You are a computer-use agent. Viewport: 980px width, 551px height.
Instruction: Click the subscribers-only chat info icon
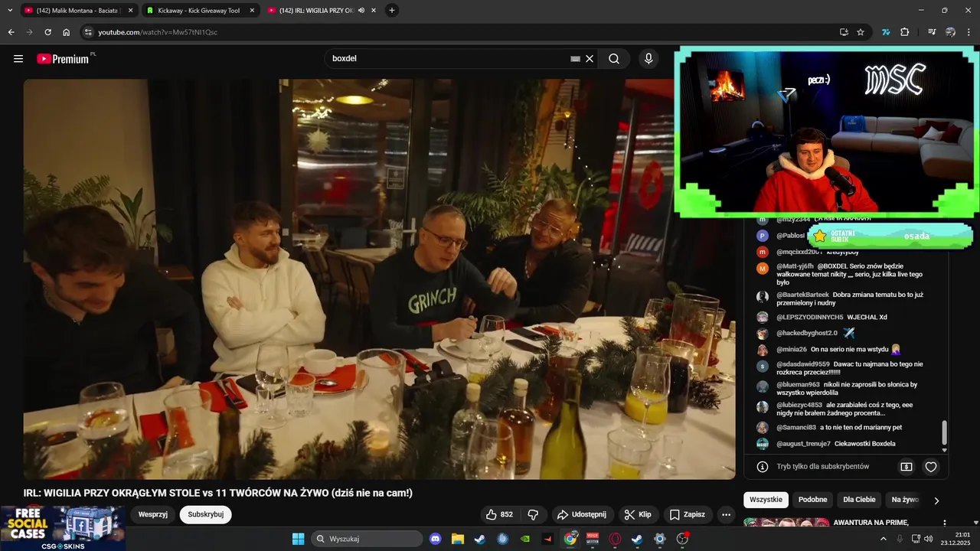pos(763,466)
